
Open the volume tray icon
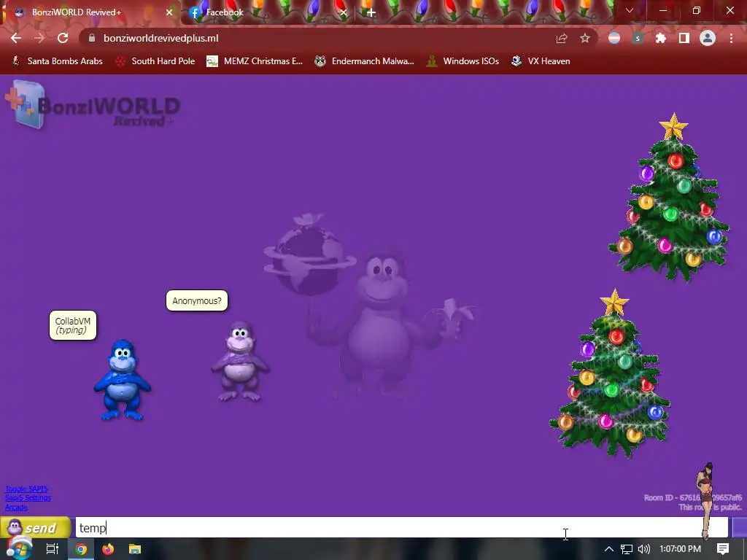click(x=643, y=549)
